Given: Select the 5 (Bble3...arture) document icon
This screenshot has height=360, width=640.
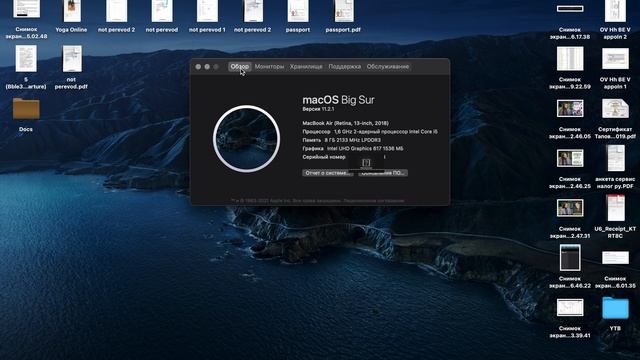Looking at the screenshot, I should coord(26,59).
